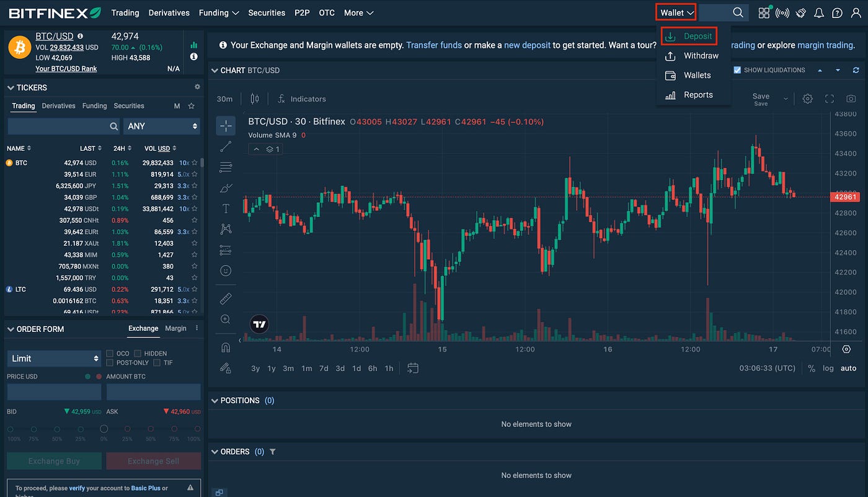
Task: Open tickers panel settings gear
Action: click(x=197, y=87)
